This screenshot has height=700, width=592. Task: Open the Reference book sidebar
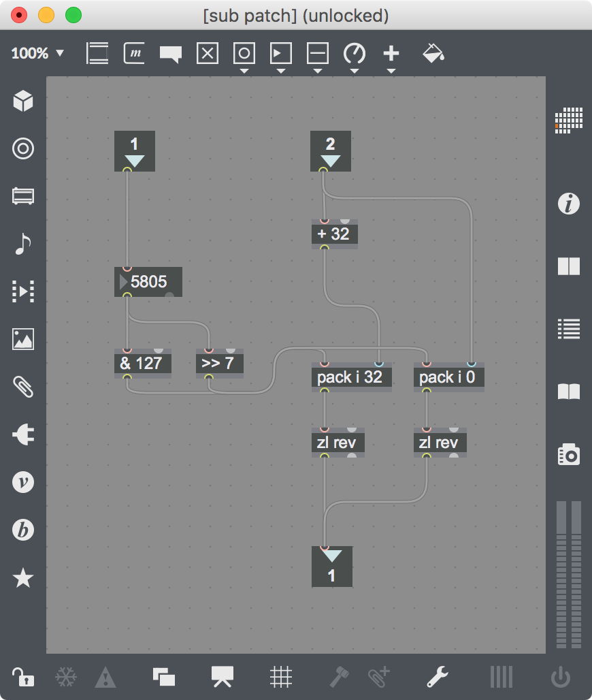click(x=569, y=392)
